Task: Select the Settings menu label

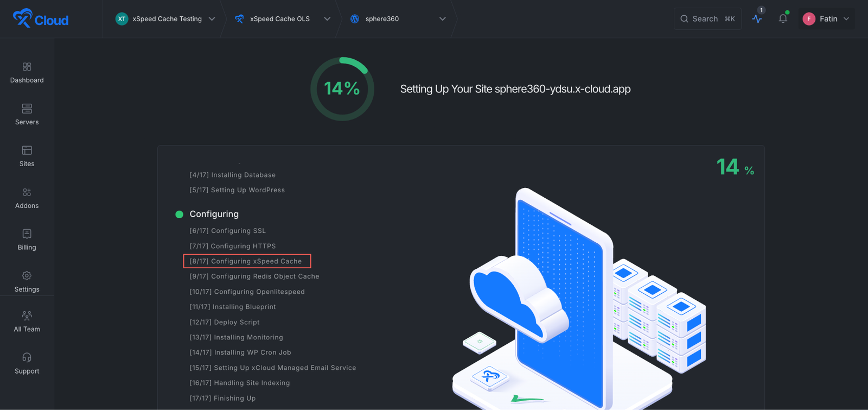Action: click(x=27, y=289)
